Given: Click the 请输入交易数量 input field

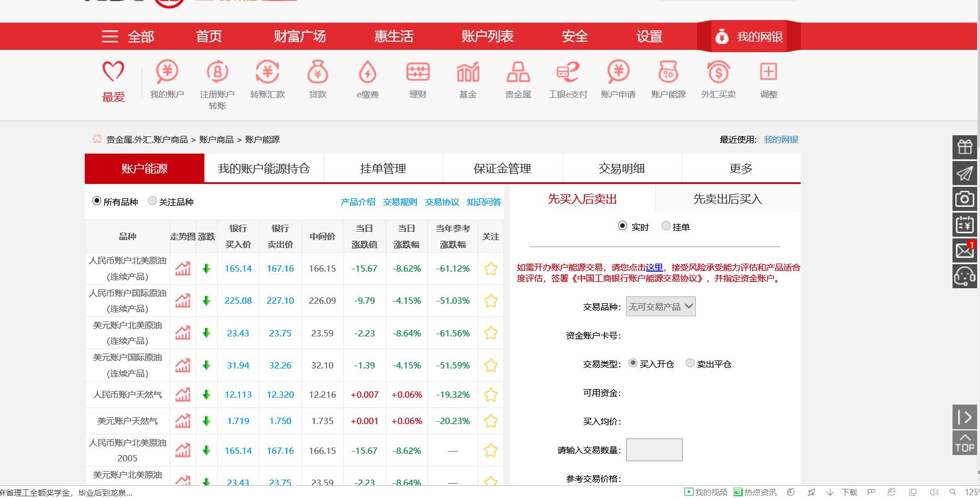Looking at the screenshot, I should point(654,450).
